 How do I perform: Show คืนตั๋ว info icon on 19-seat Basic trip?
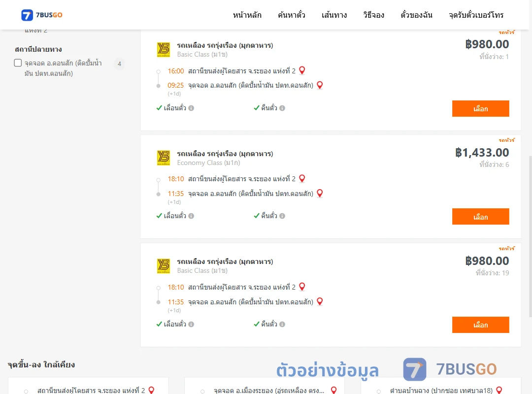[282, 324]
